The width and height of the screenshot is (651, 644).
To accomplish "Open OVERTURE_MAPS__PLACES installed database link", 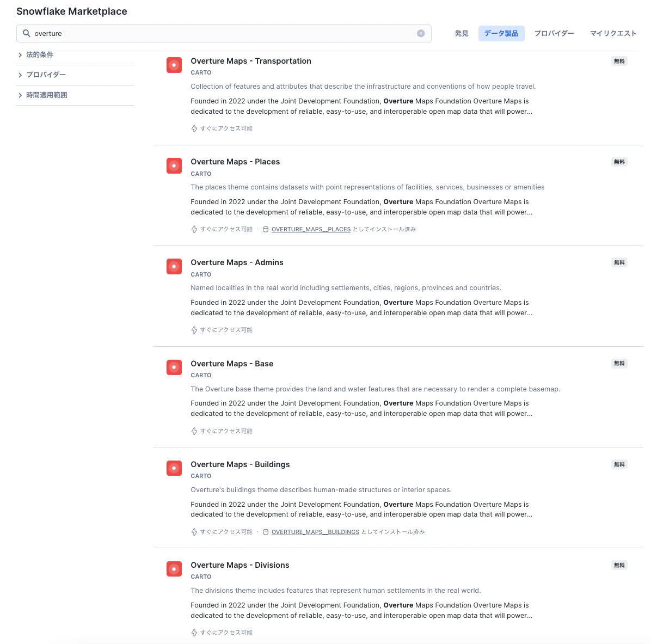I will (311, 229).
